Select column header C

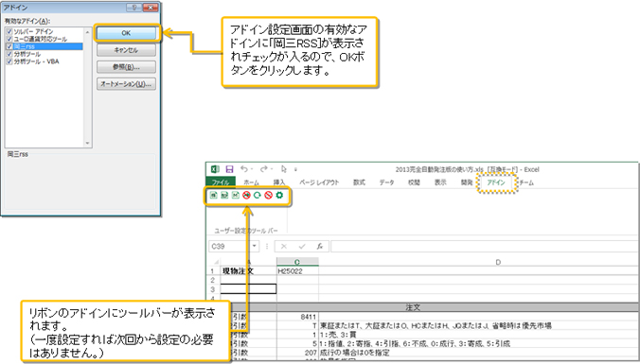click(x=297, y=262)
